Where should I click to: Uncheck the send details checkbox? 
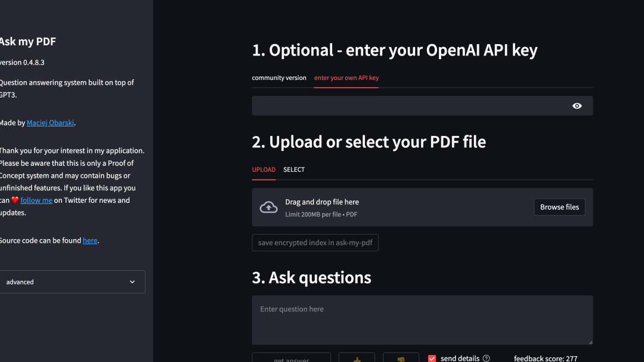(432, 358)
